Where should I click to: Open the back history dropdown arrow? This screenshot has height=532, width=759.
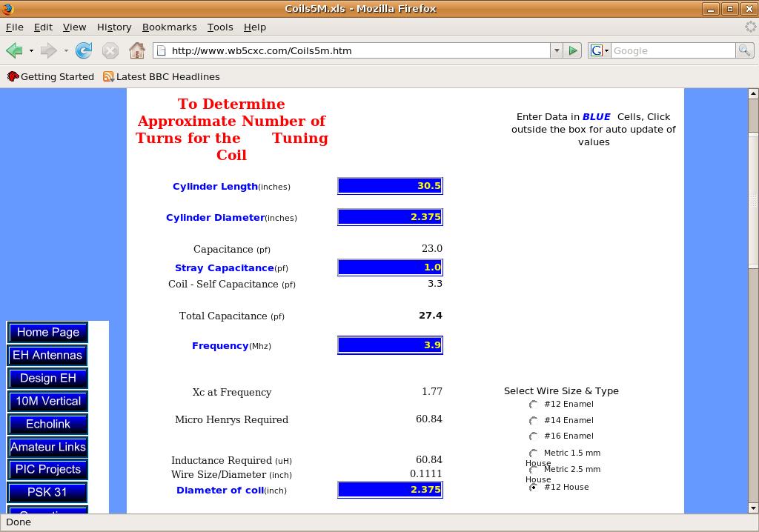31,50
